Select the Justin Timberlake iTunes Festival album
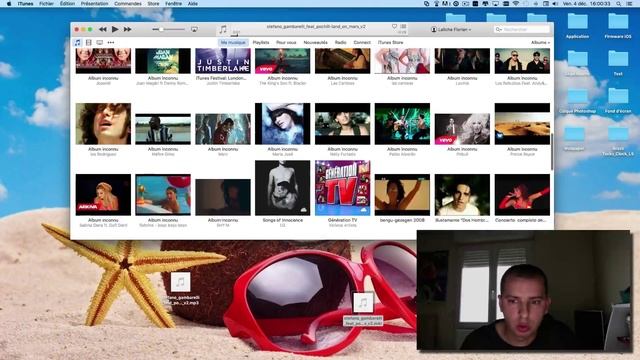Screen dimensions: 640x360 tap(223, 61)
